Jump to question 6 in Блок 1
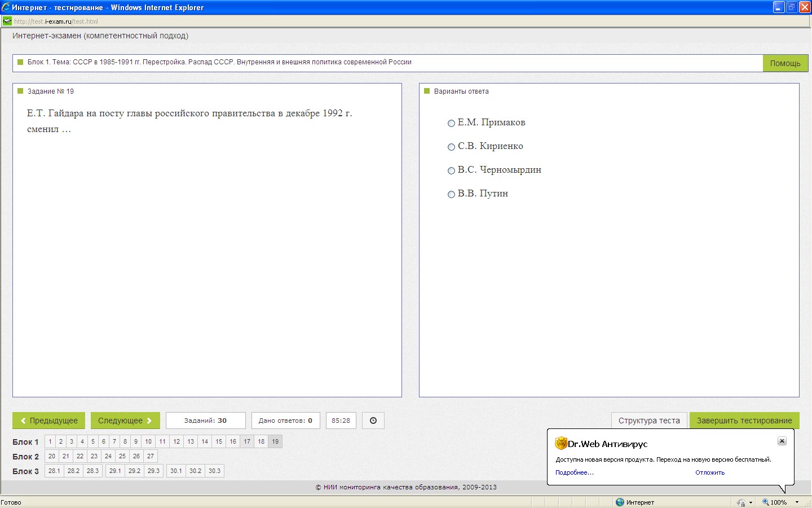Screen dimensions: 812x508 click(x=104, y=441)
